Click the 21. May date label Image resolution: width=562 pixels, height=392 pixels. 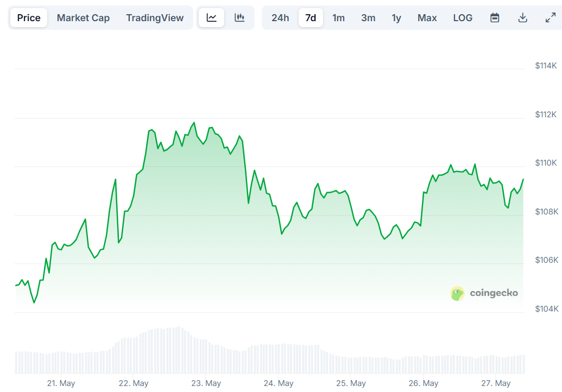tap(61, 383)
